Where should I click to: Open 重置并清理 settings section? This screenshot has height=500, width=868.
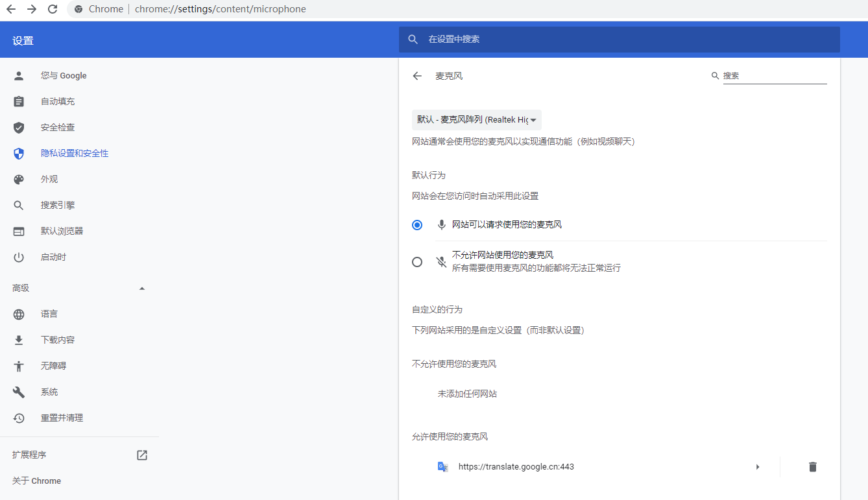tap(62, 418)
